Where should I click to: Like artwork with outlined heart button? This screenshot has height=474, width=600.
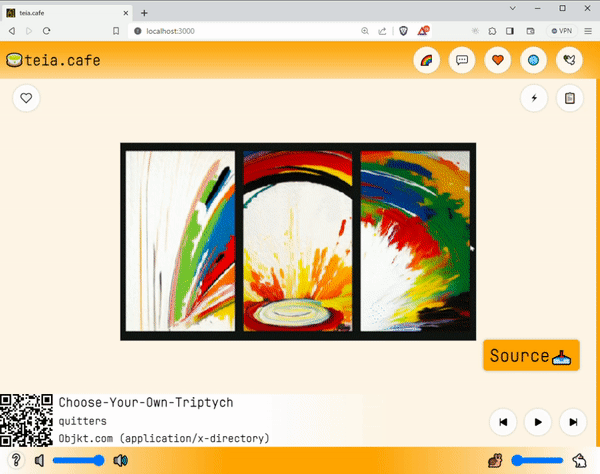coord(26,98)
